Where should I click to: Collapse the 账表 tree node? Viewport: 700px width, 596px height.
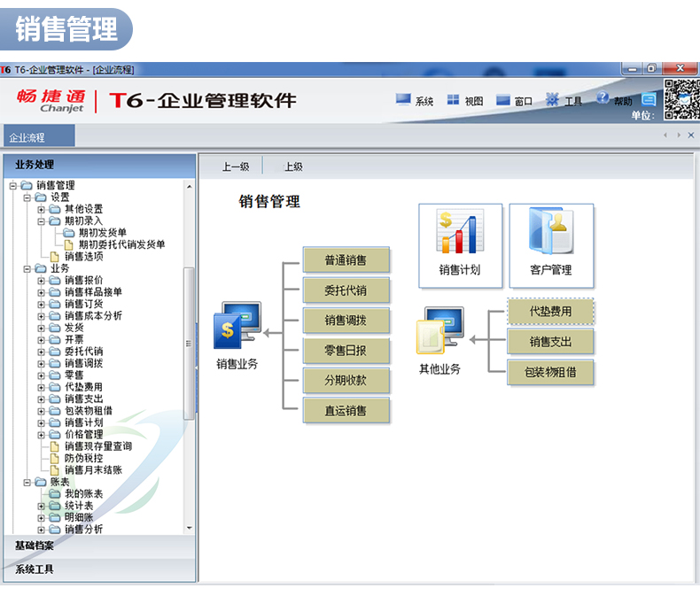click(x=27, y=483)
